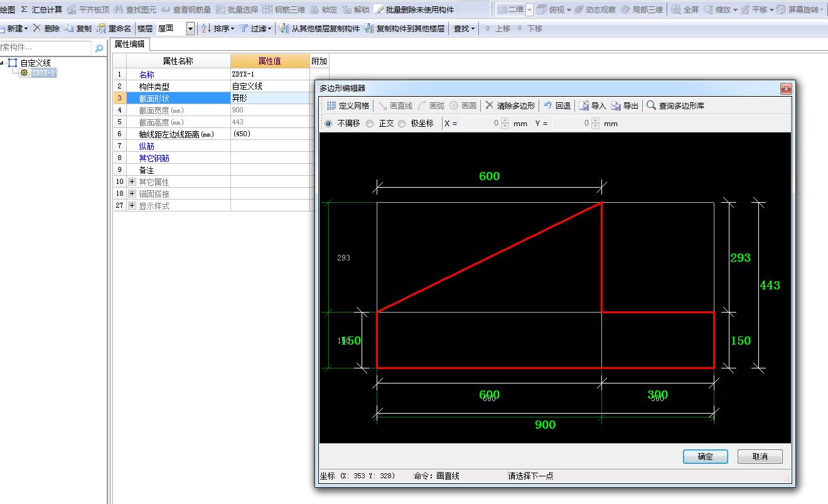Image resolution: width=828 pixels, height=504 pixels.
Task: Click the 复制 copy icon
Action: [x=68, y=28]
